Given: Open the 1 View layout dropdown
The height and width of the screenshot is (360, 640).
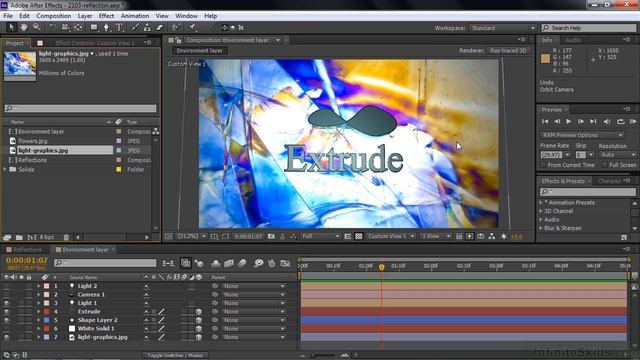Looking at the screenshot, I should 436,236.
